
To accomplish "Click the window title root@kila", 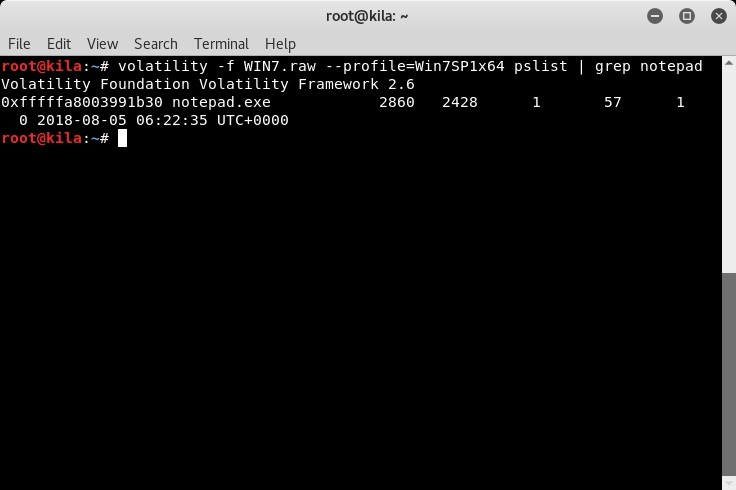I will [x=367, y=16].
